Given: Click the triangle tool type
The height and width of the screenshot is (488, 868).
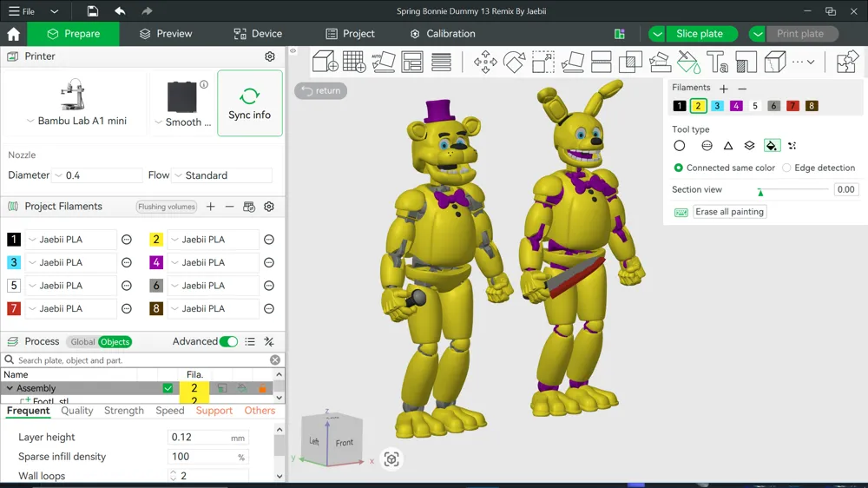Looking at the screenshot, I should (728, 146).
